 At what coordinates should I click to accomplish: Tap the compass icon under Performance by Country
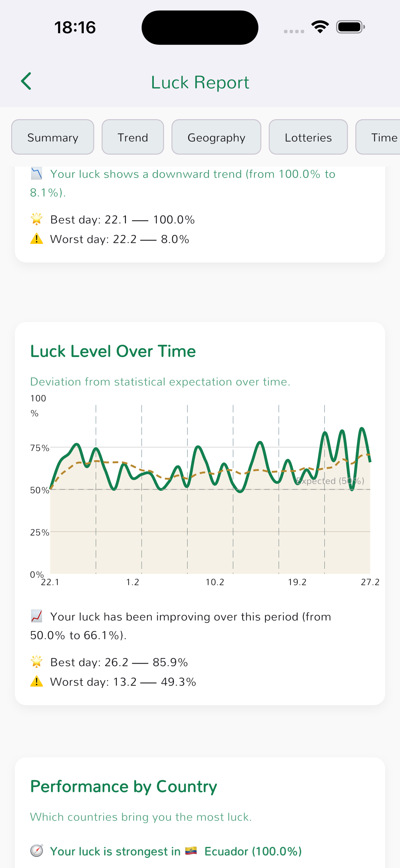pos(36,851)
